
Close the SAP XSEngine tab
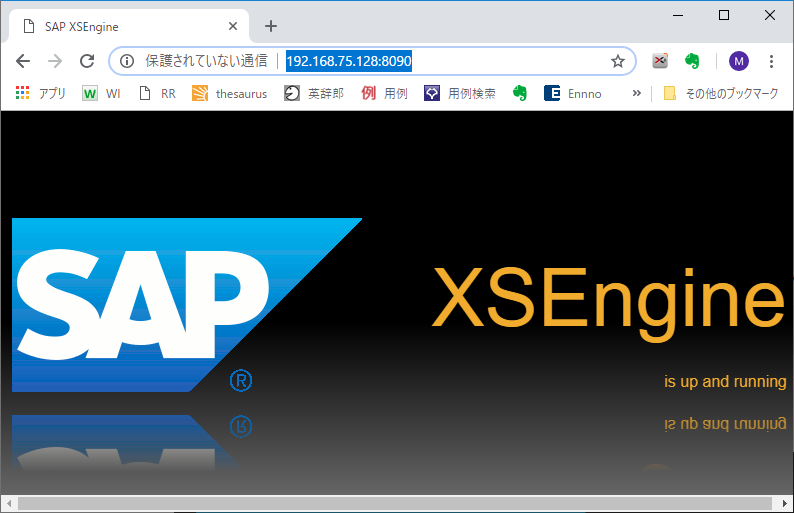(234, 26)
